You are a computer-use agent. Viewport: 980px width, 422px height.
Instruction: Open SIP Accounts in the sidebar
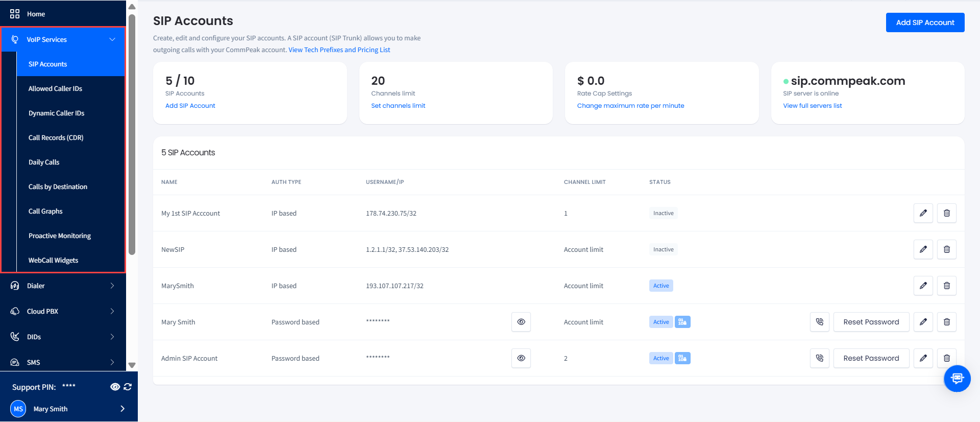click(x=71, y=64)
